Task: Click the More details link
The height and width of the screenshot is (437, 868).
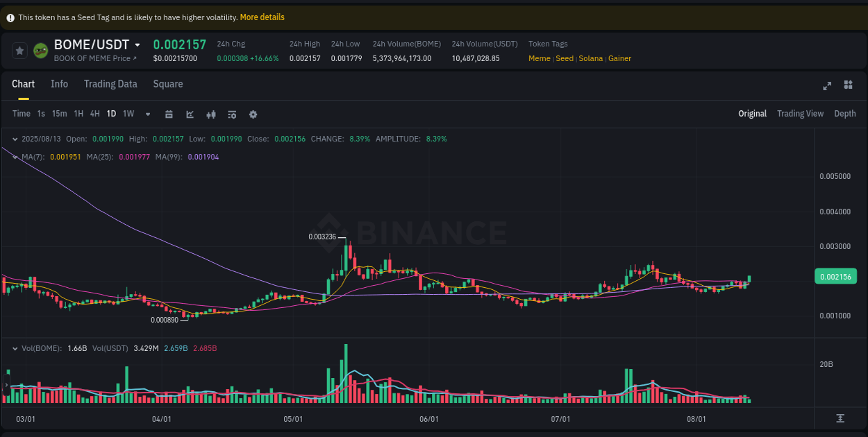Action: pos(262,17)
